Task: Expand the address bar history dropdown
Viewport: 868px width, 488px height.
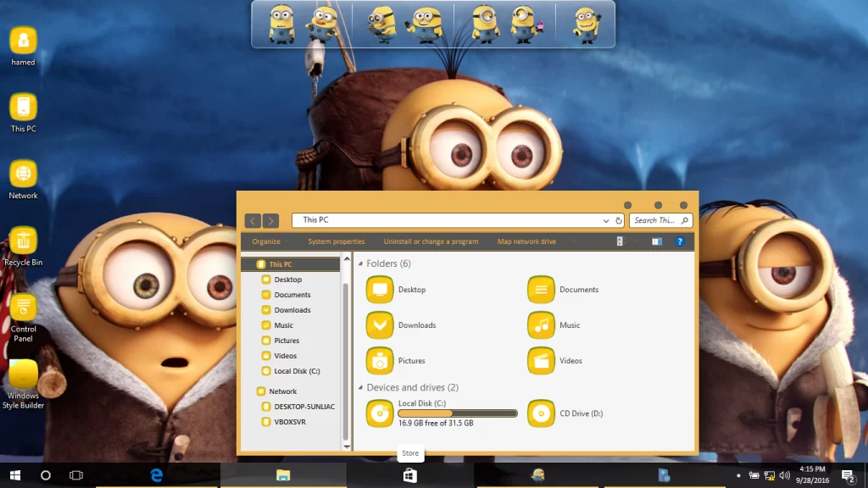Action: pyautogui.click(x=606, y=220)
